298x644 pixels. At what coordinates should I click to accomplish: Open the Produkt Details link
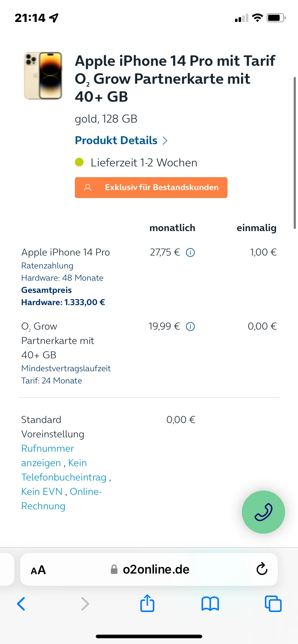coord(116,140)
